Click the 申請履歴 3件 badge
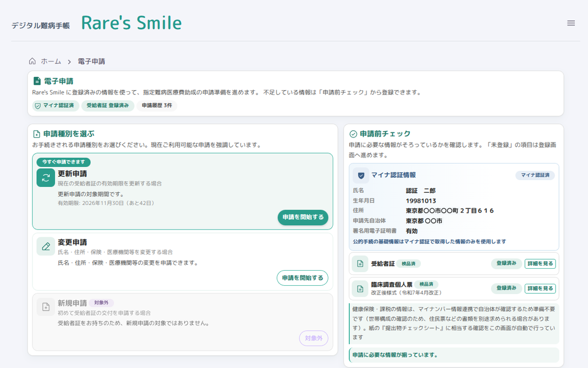 [x=157, y=106]
